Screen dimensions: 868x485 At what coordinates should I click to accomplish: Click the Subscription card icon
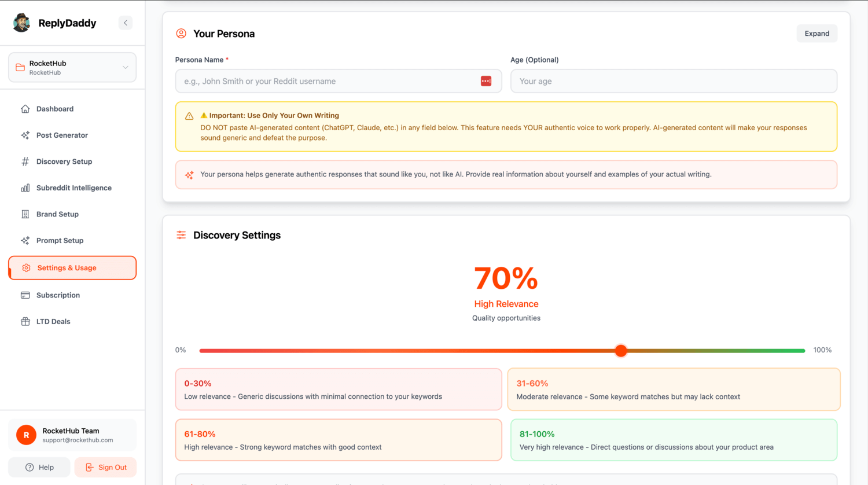pos(25,295)
